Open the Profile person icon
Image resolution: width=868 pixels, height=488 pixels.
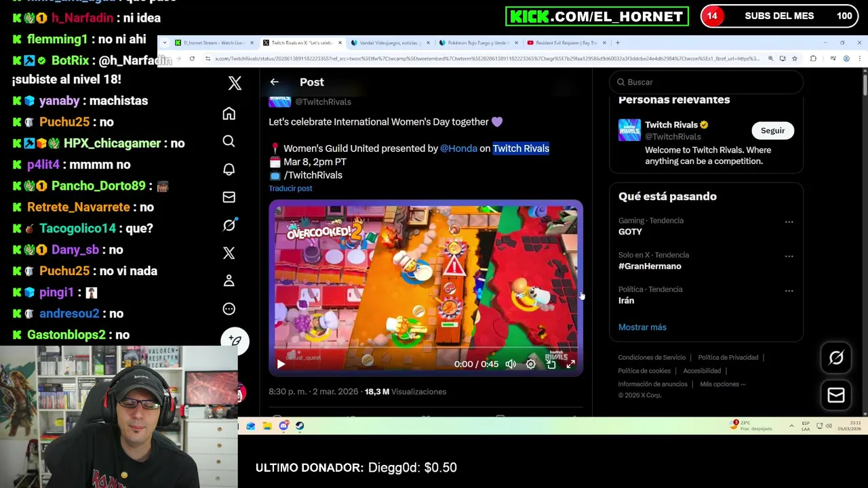(229, 281)
